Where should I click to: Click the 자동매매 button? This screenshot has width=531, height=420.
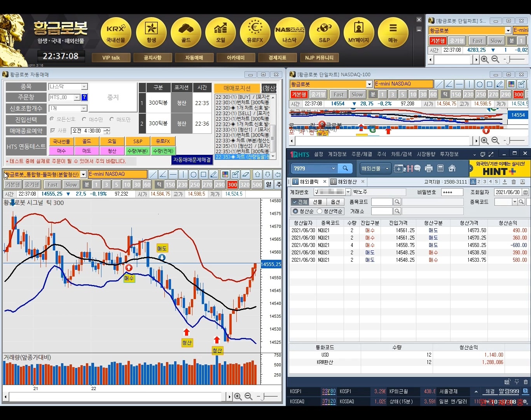(x=194, y=58)
